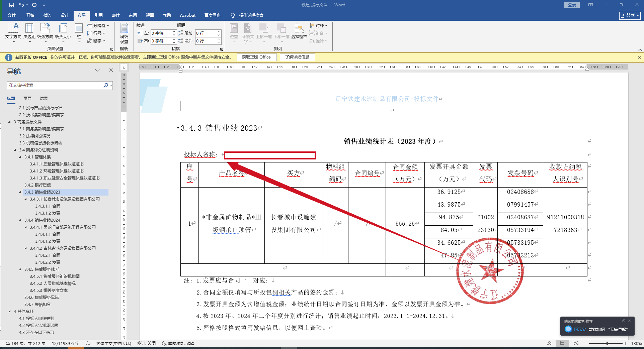Switch to Web Layout view icon
Screen dimensions: 644x349
(576, 343)
